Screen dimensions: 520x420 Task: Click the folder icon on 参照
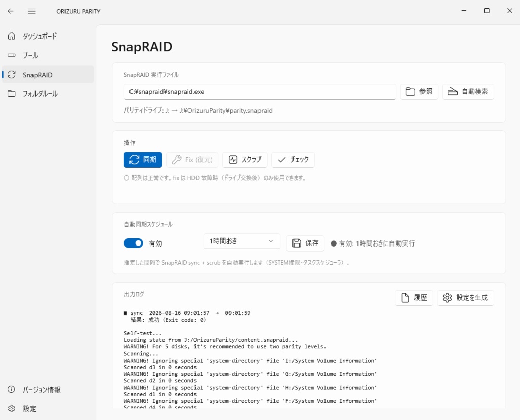[410, 92]
